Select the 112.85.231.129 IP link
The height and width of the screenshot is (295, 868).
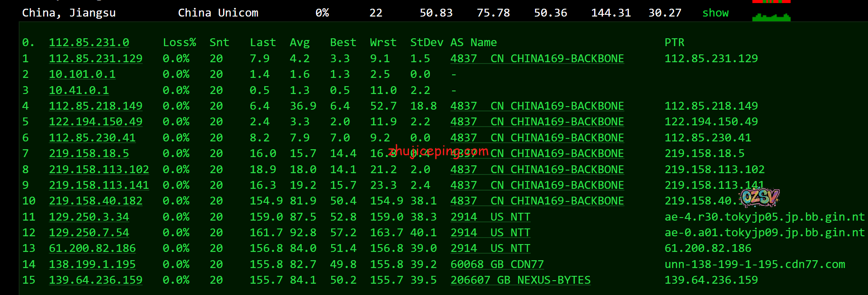click(95, 58)
